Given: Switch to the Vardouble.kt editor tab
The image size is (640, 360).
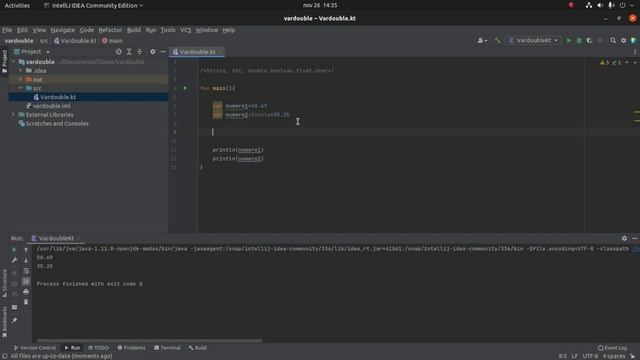Looking at the screenshot, I should click(197, 52).
